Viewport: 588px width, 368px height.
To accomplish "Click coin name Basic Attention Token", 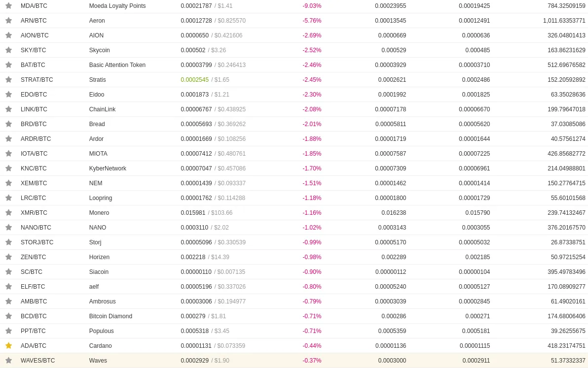I will coord(117,65).
